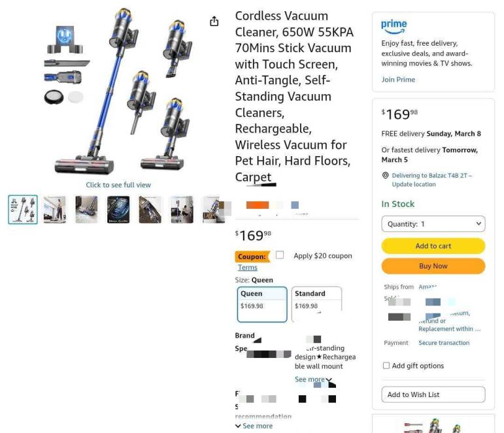The width and height of the screenshot is (504, 433).
Task: Expand See more under special features
Action: click(310, 379)
